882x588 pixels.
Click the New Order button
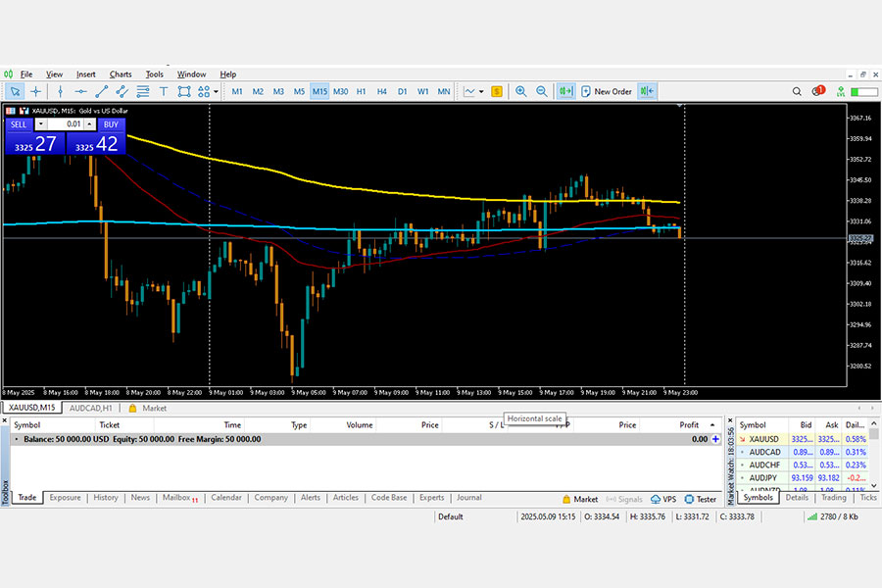tap(607, 91)
